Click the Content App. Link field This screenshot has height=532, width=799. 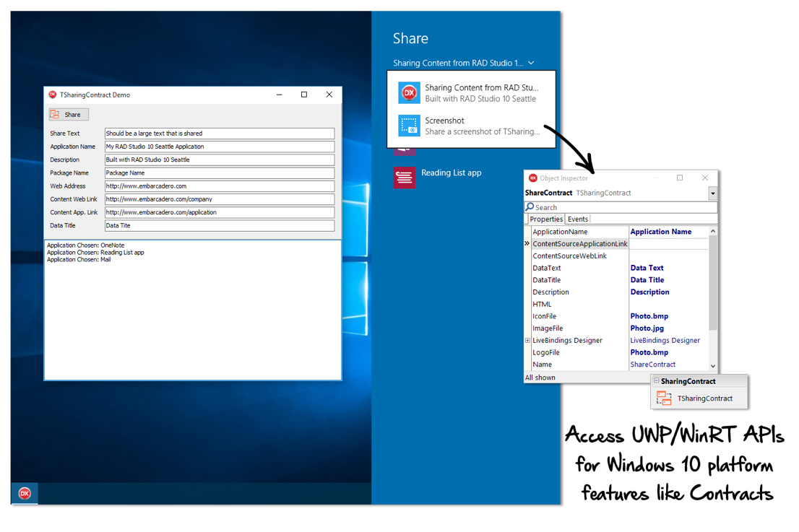click(220, 213)
